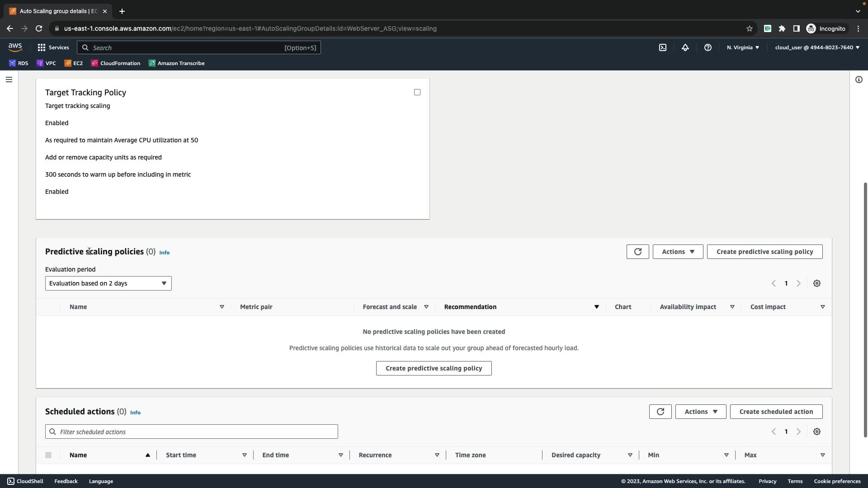The height and width of the screenshot is (488, 868).
Task: Click Create scheduled action button
Action: coord(776,412)
